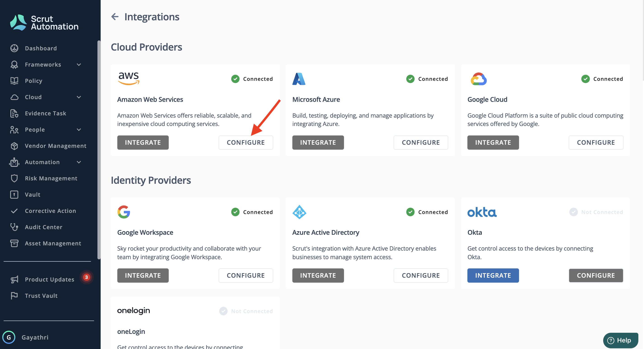Click CONFIGURE for Amazon Web Services
Screen dimensions: 644x349
pos(246,142)
